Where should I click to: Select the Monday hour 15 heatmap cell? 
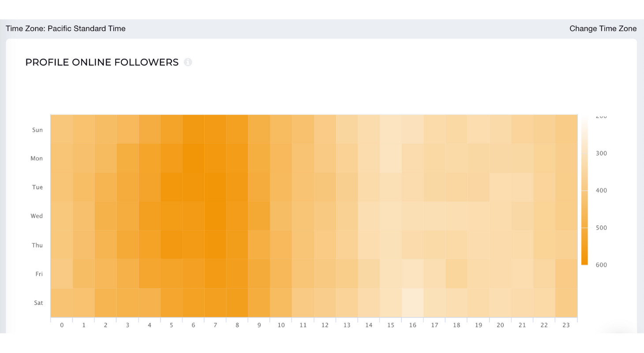coord(391,158)
